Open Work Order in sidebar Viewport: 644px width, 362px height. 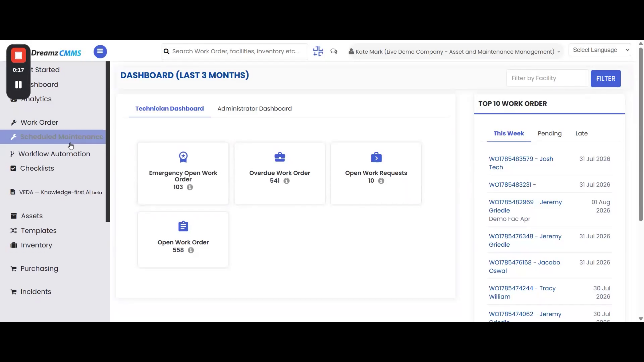(39, 123)
